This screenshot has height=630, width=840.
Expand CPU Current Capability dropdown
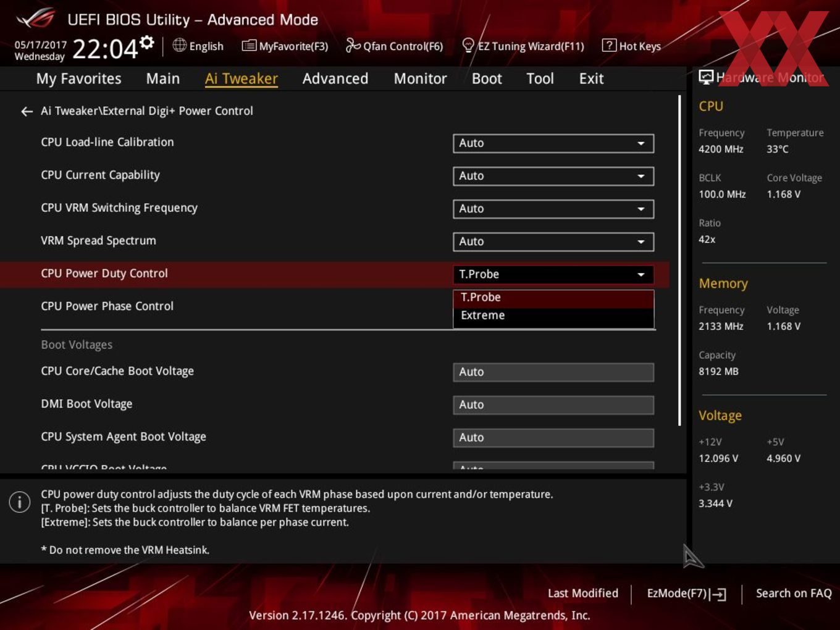tap(553, 176)
